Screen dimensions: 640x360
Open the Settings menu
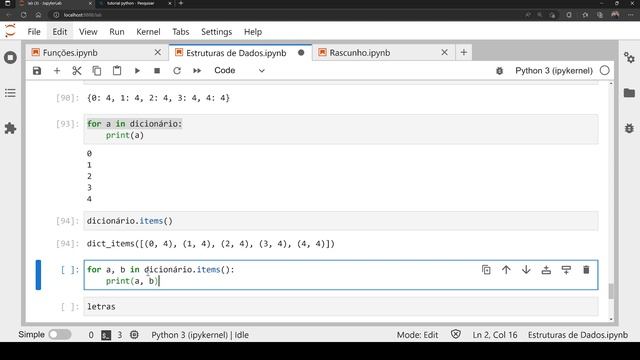(216, 32)
